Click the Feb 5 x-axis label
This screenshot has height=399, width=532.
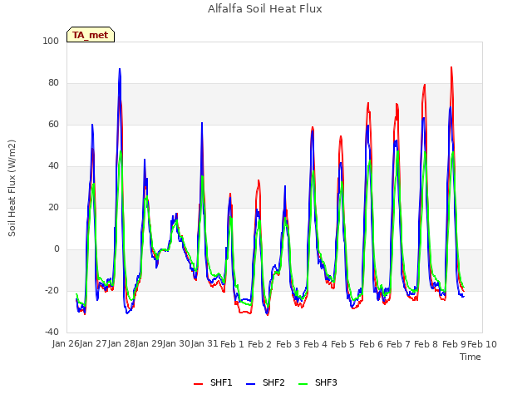[342, 344]
